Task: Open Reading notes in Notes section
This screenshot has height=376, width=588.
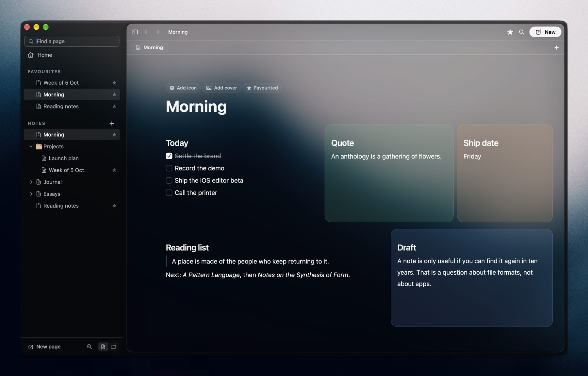Action: 72,206
